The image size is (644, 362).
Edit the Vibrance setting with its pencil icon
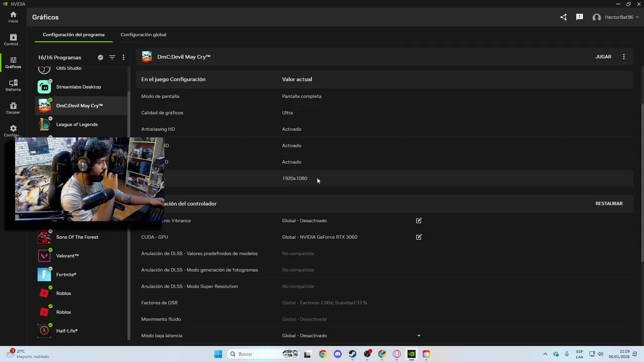tap(419, 221)
